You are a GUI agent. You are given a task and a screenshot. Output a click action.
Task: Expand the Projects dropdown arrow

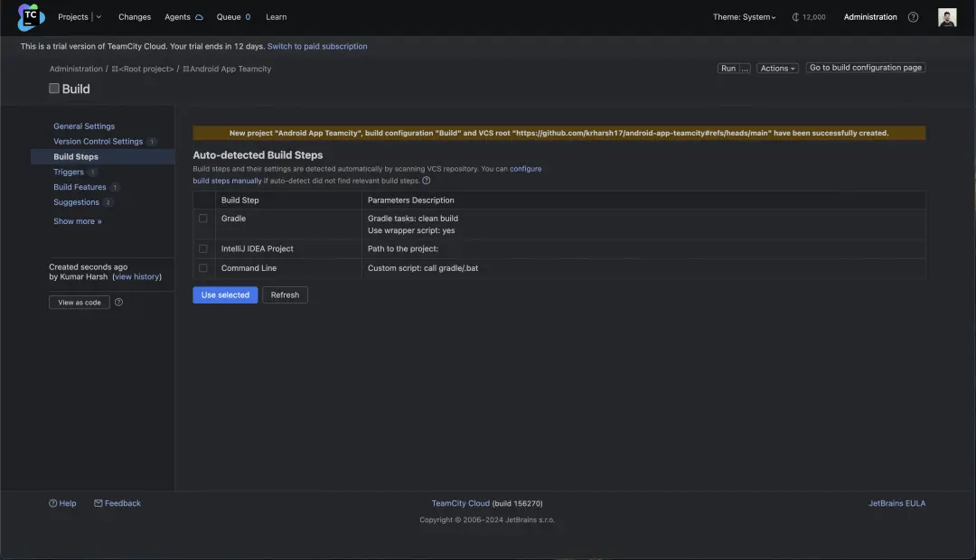pos(99,17)
